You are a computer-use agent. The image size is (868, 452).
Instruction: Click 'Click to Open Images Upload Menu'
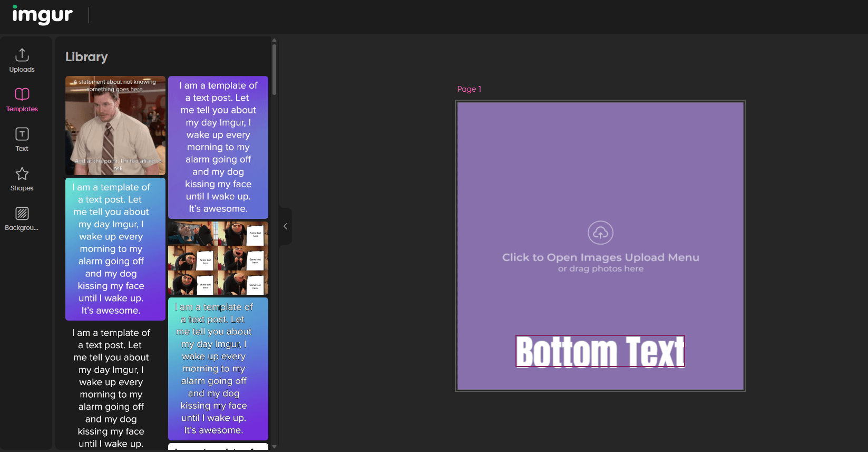coord(600,257)
